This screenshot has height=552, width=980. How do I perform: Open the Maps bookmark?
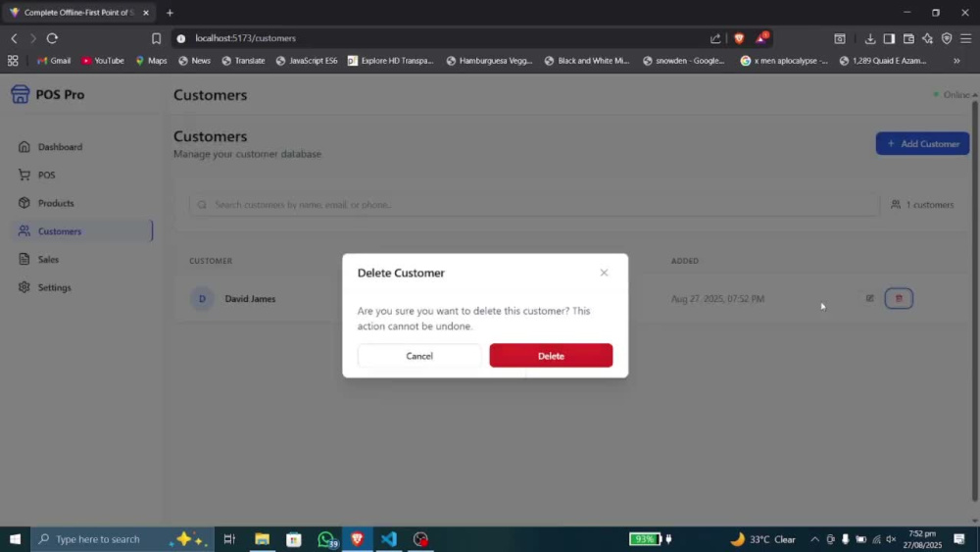click(151, 61)
